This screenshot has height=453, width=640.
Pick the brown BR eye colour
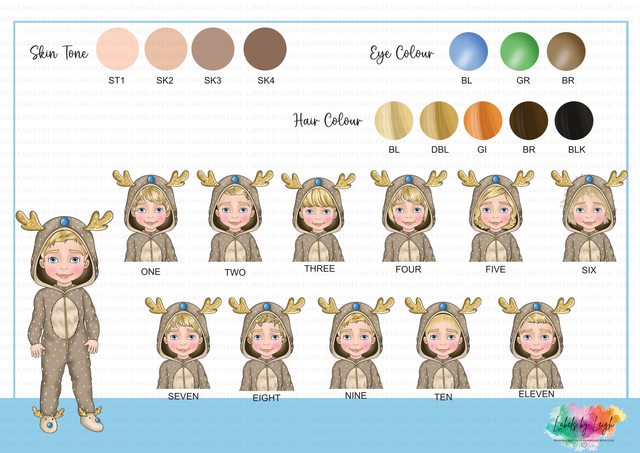pos(566,51)
